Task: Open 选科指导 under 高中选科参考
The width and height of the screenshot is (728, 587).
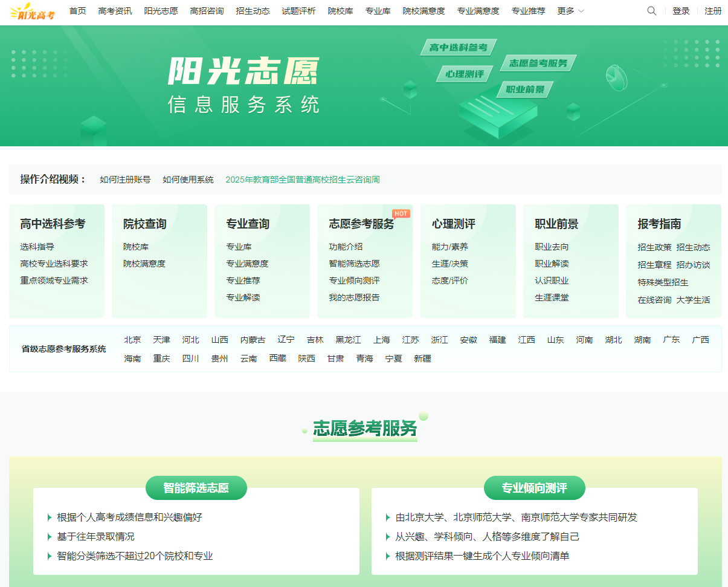Action: (37, 247)
